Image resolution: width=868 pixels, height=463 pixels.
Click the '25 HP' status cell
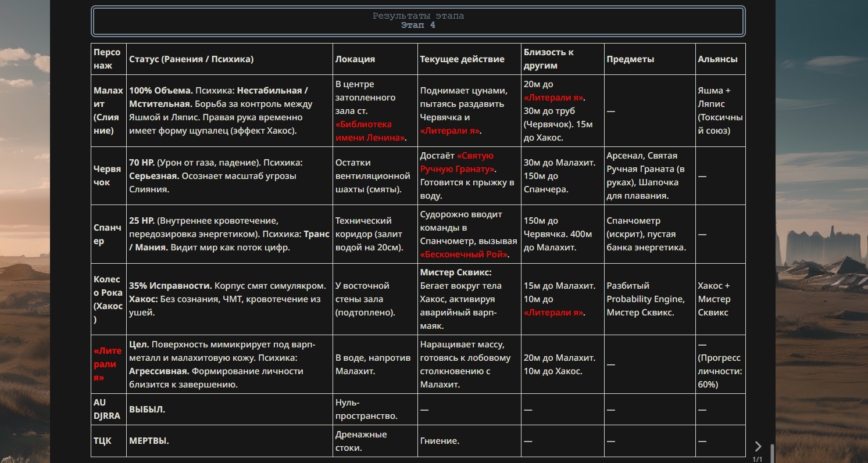[229, 234]
